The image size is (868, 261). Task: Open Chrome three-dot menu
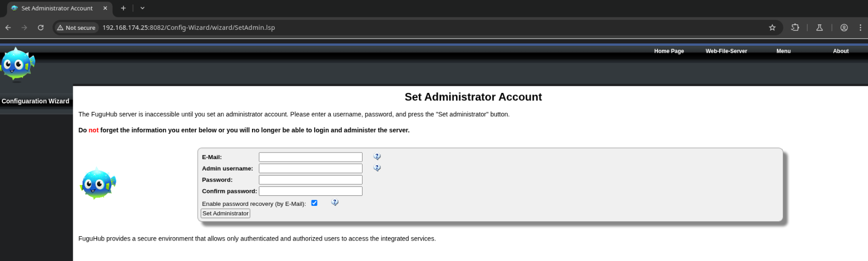(x=861, y=28)
